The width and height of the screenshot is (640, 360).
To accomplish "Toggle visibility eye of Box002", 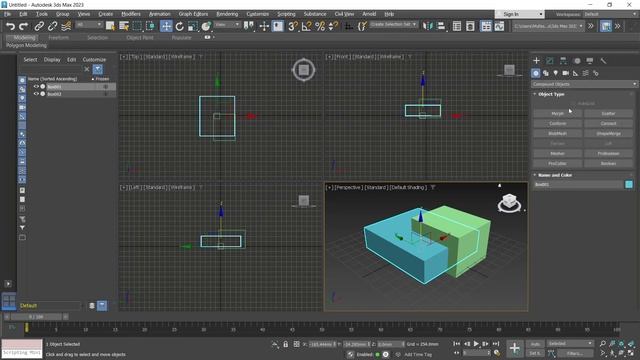I will tap(36, 94).
